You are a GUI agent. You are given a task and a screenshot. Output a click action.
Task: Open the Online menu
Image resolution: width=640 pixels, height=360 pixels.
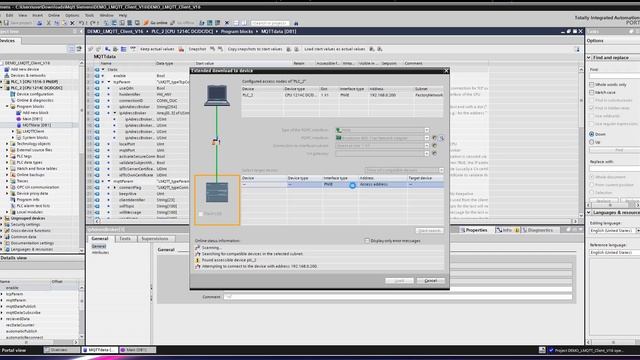pyautogui.click(x=54, y=15)
